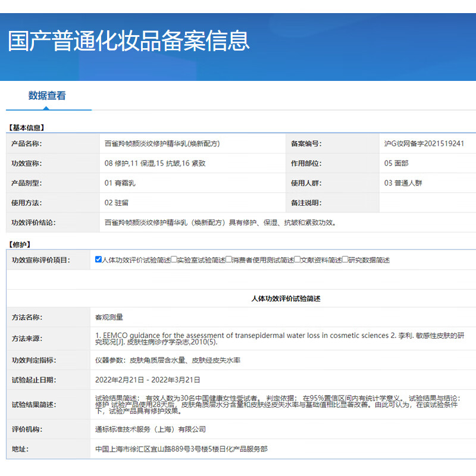
Task: Check the 消费者使用测试简述 checkbox
Action: tap(228, 259)
